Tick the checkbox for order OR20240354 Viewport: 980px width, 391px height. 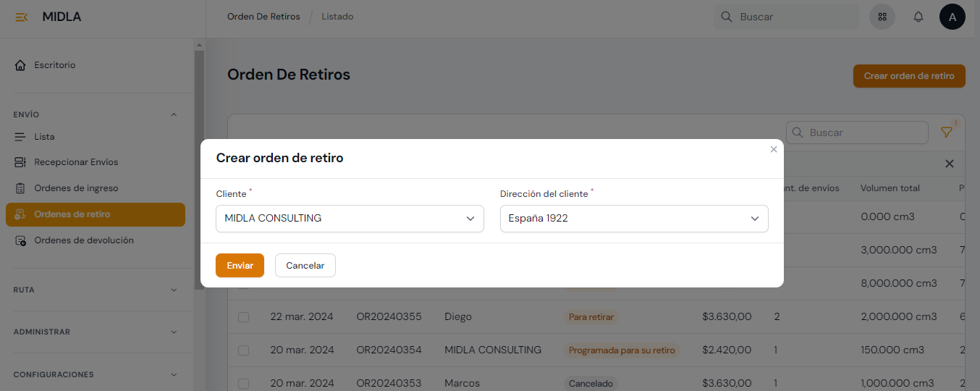(x=244, y=350)
